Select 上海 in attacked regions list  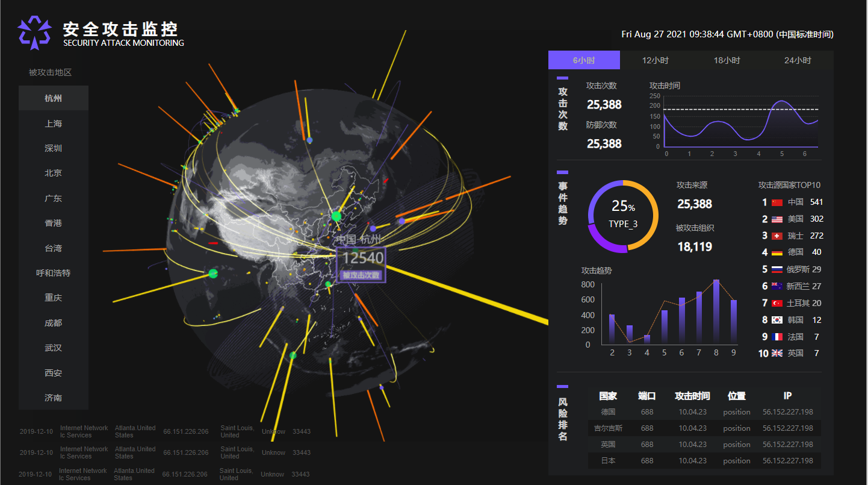tap(54, 124)
